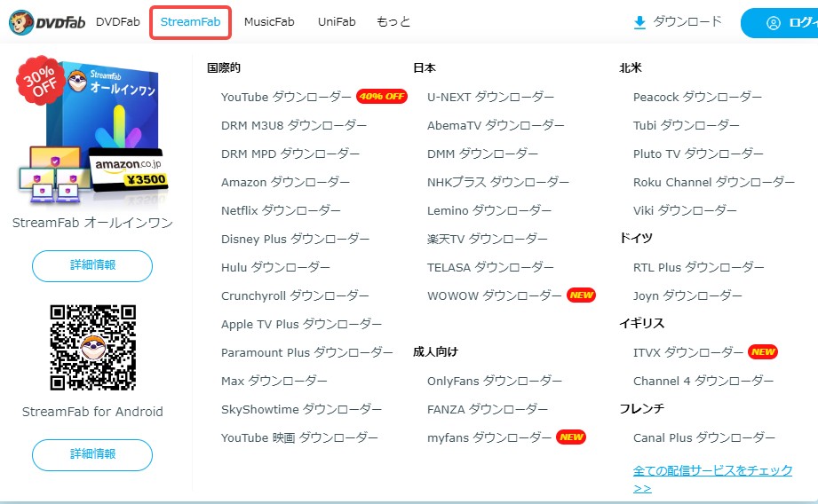Image resolution: width=818 pixels, height=504 pixels.
Task: Open Roku Channel ダウンローダー
Action: click(714, 183)
